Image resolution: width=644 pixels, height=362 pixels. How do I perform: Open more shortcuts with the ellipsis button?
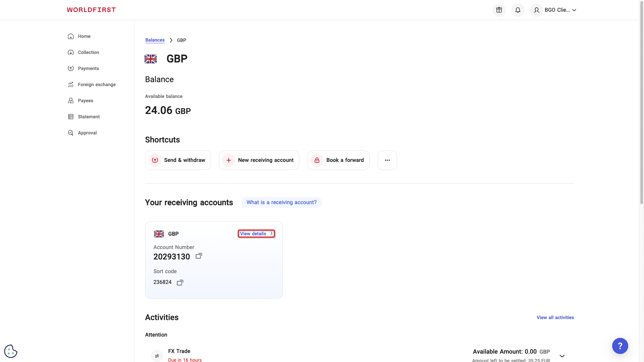387,160
